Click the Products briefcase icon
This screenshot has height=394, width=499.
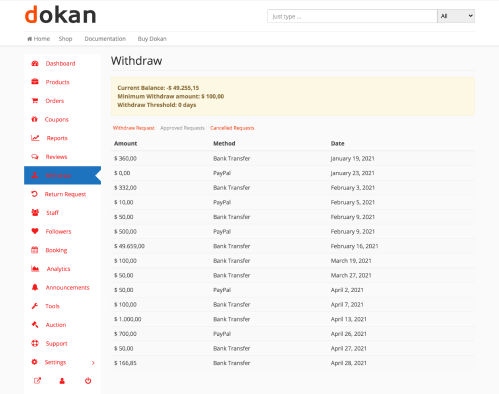[35, 82]
